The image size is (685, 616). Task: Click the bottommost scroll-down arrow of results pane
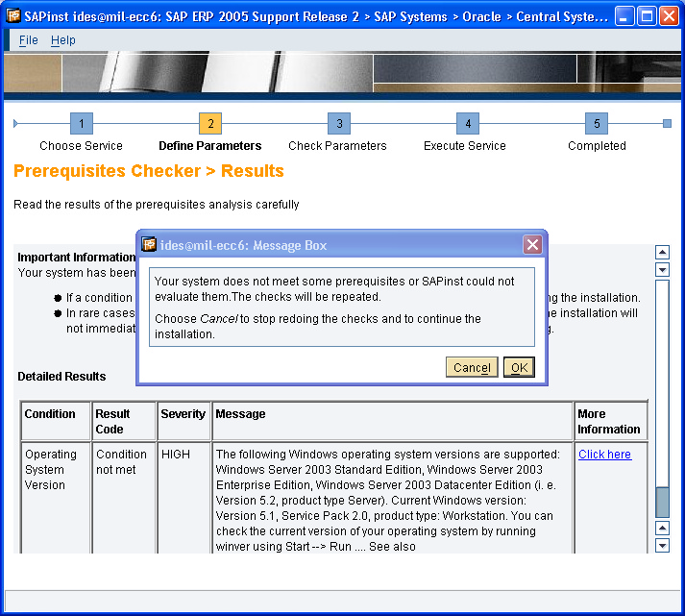[662, 545]
